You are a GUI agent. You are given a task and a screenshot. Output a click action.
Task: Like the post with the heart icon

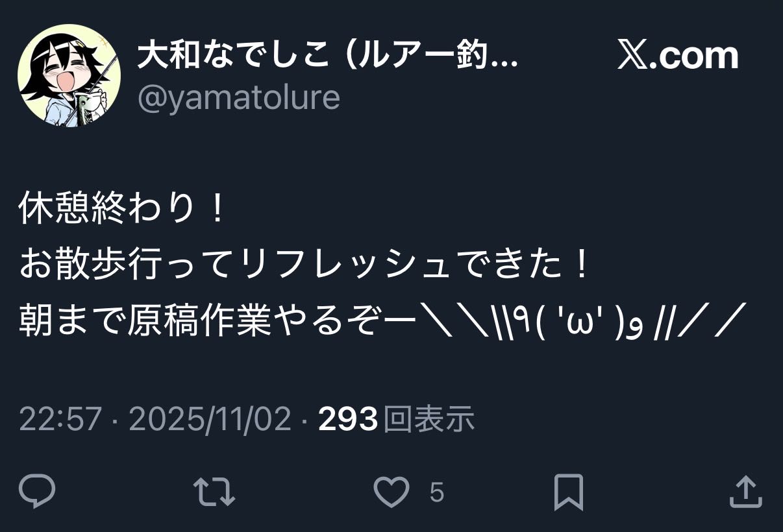pos(393,492)
